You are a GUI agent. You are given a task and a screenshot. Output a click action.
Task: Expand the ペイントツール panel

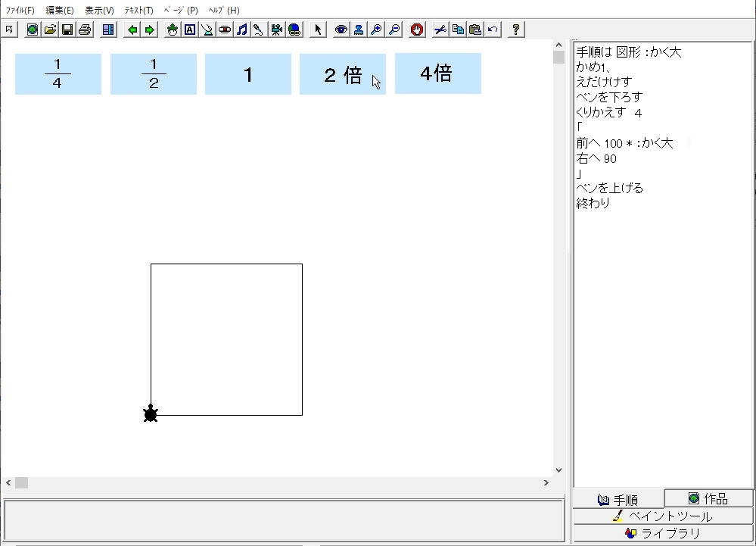(x=663, y=516)
